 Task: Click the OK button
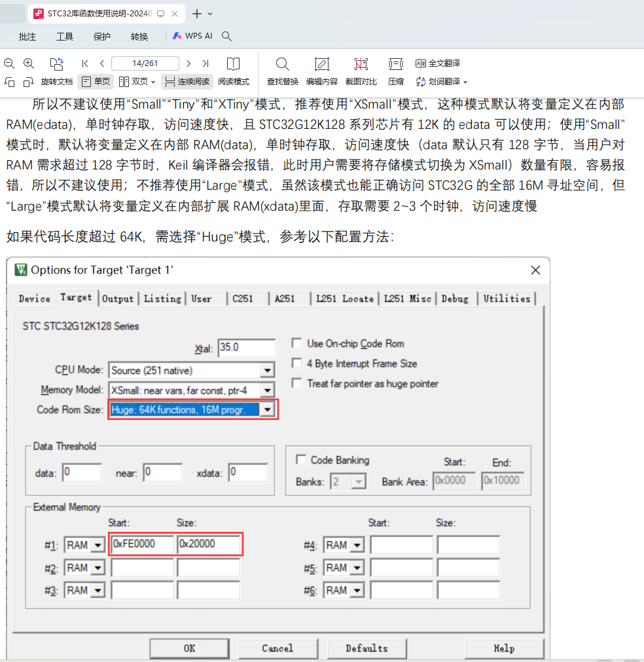click(189, 648)
